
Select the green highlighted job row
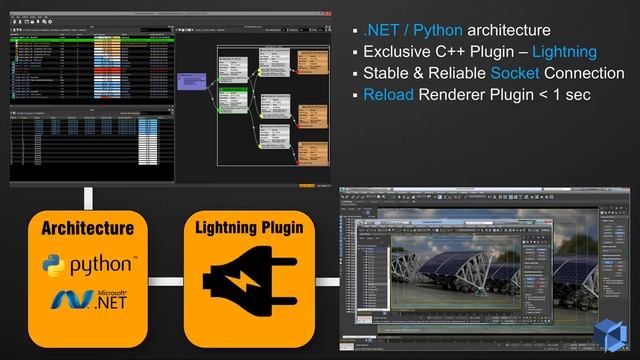tap(92, 40)
